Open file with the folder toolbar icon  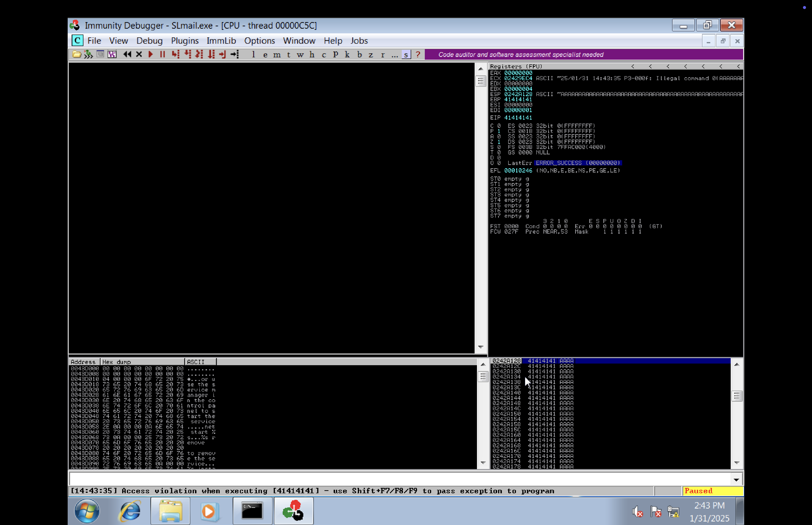(77, 54)
